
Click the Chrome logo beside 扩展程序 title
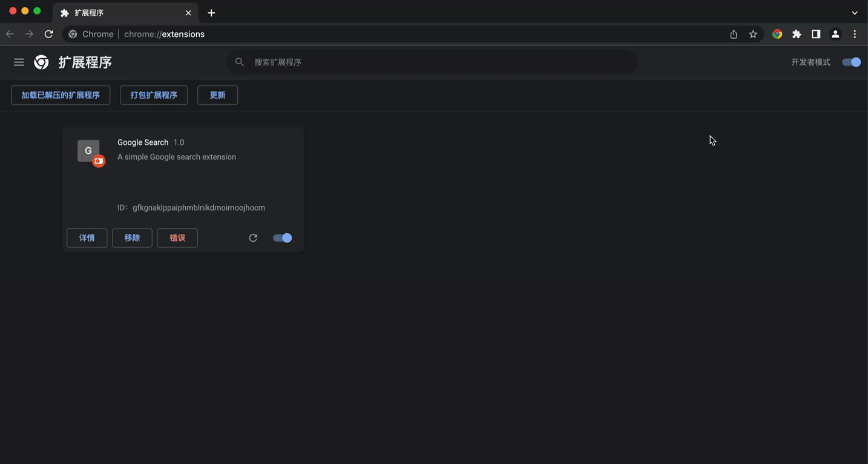41,62
